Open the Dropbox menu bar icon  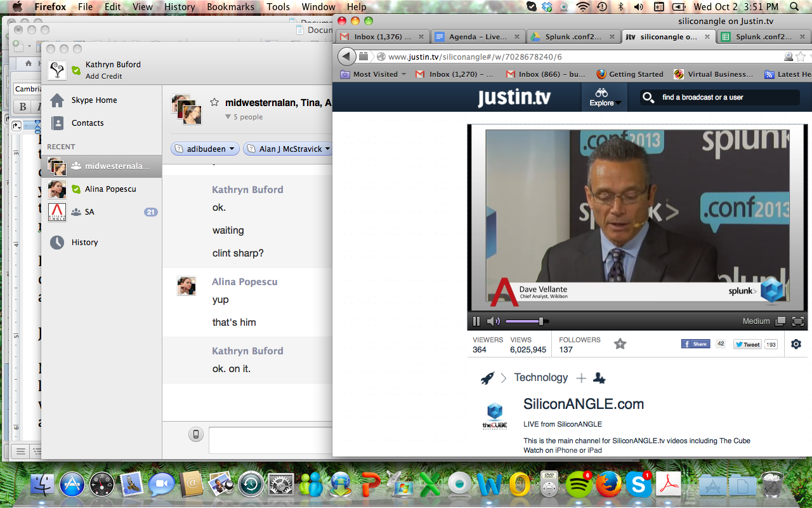(547, 7)
